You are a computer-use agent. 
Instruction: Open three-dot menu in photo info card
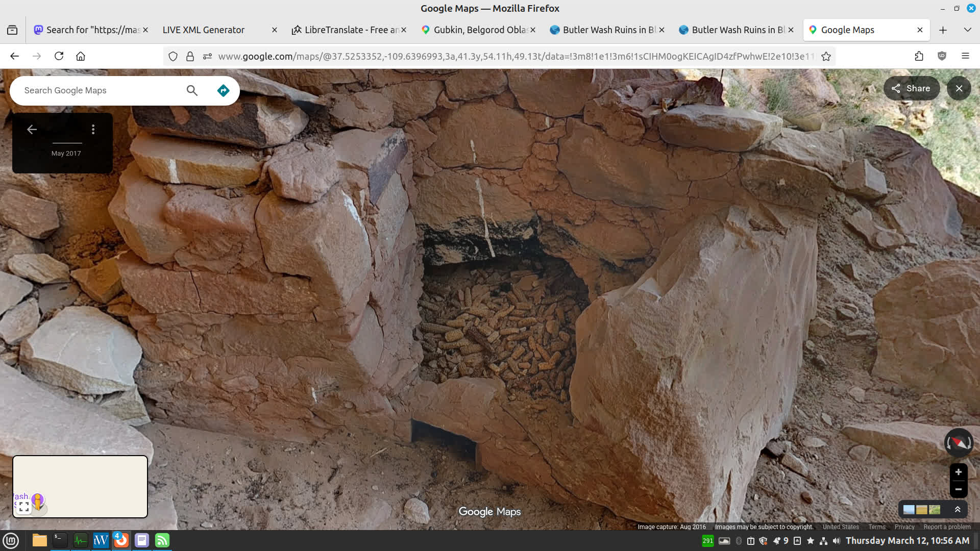[93, 130]
